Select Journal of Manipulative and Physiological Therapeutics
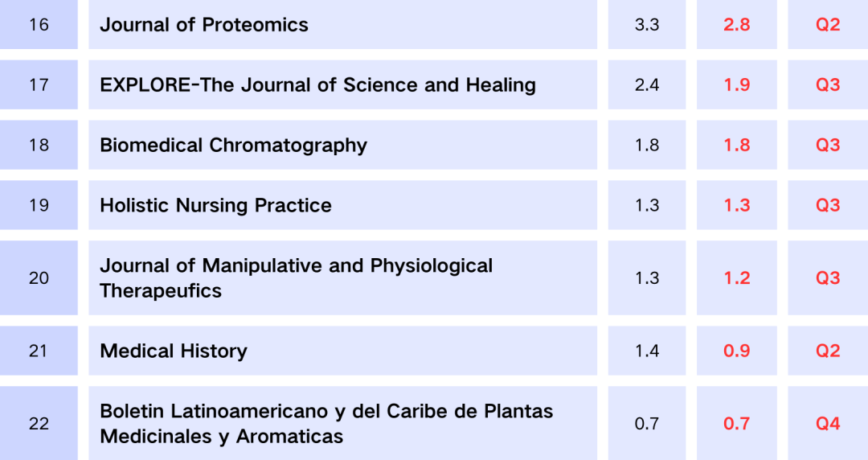 click(296, 277)
